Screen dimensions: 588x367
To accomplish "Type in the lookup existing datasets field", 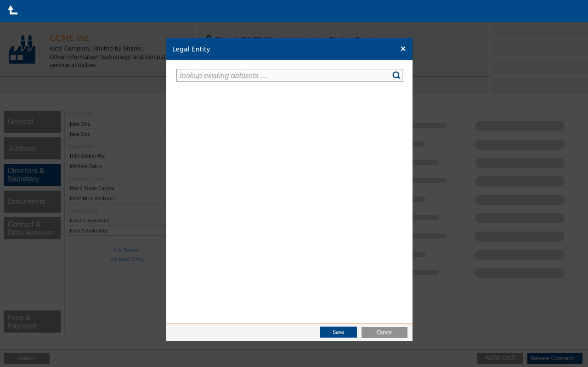I will coord(283,75).
